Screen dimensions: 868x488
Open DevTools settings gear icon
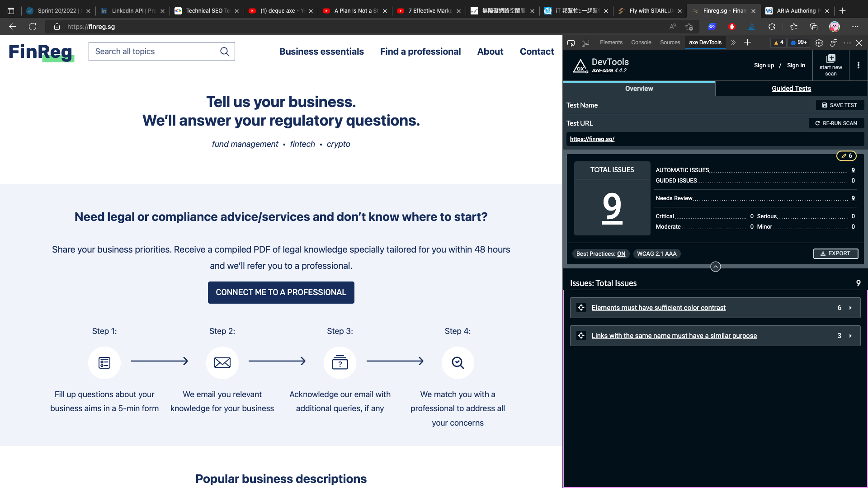coord(819,43)
